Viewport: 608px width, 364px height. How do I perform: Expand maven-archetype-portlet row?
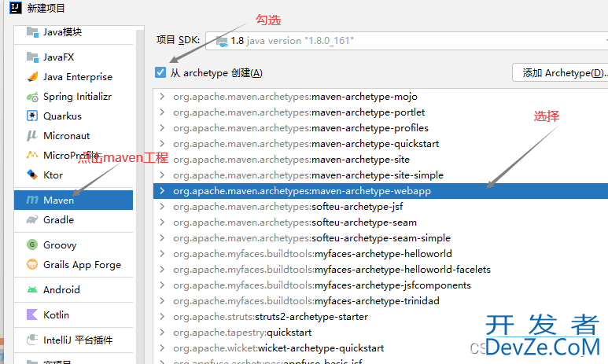coord(162,112)
